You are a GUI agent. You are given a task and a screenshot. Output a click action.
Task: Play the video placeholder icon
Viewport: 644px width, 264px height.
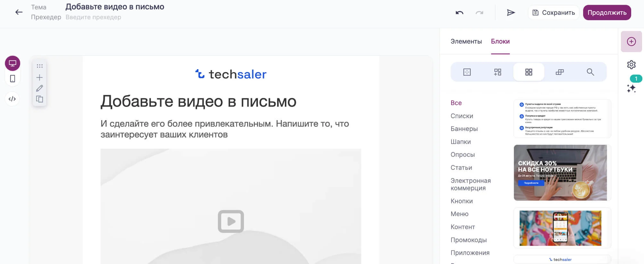231,221
